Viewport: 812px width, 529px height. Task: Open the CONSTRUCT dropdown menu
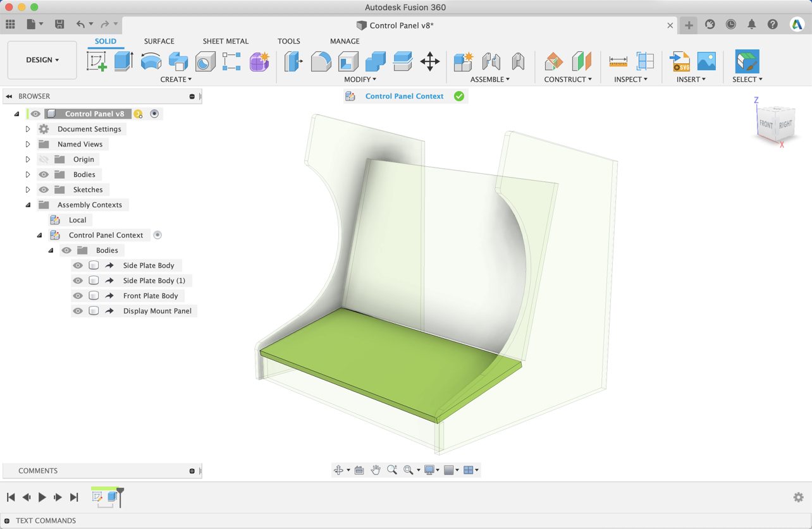click(567, 79)
